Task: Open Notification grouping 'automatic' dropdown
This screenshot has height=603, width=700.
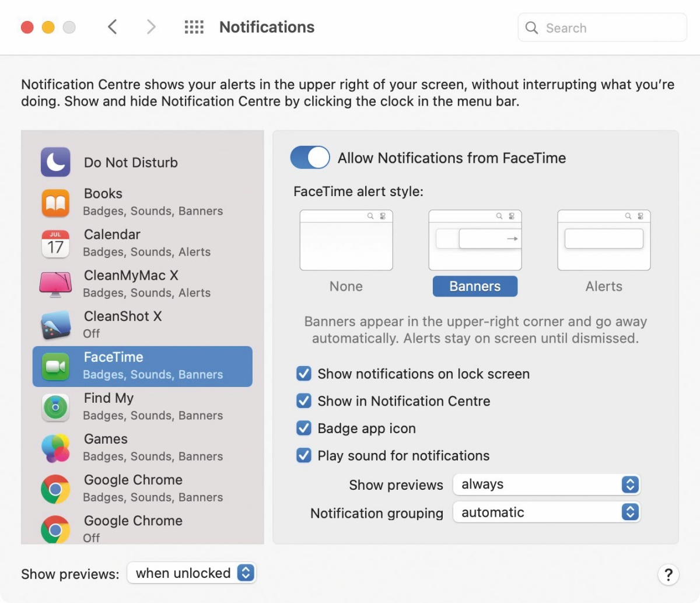Action: (547, 513)
